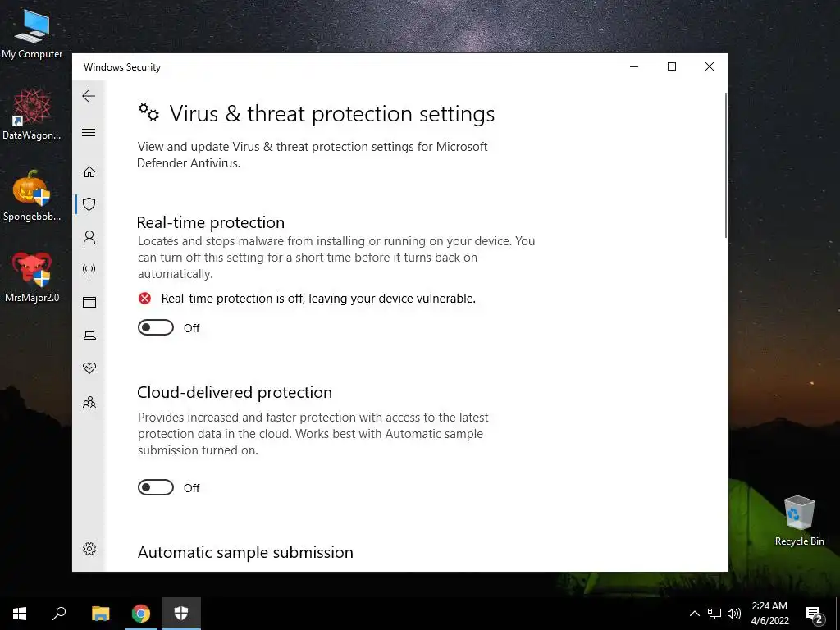The width and height of the screenshot is (840, 630).
Task: Enable Cloud-delivered protection toggle
Action: [x=156, y=487]
